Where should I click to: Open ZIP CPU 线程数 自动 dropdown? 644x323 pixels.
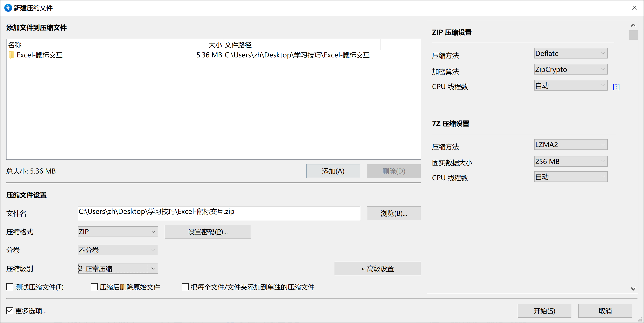click(571, 86)
